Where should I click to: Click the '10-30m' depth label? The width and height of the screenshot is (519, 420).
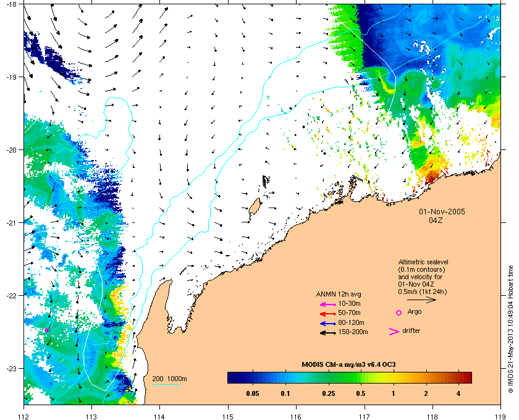(349, 303)
